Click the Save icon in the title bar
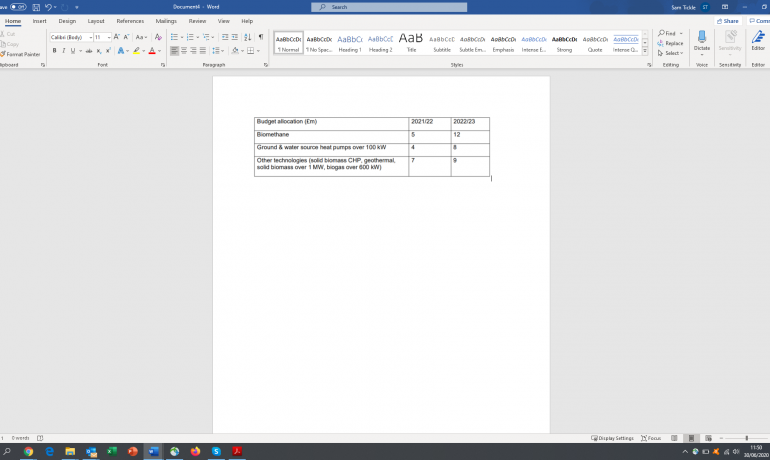This screenshot has height=460, width=770. 34,7
